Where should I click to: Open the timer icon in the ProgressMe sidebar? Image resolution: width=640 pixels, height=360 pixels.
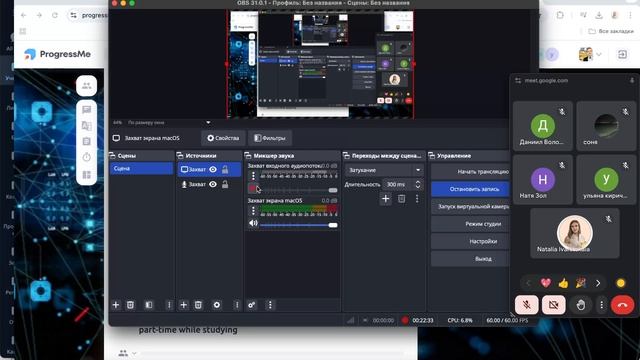87,158
